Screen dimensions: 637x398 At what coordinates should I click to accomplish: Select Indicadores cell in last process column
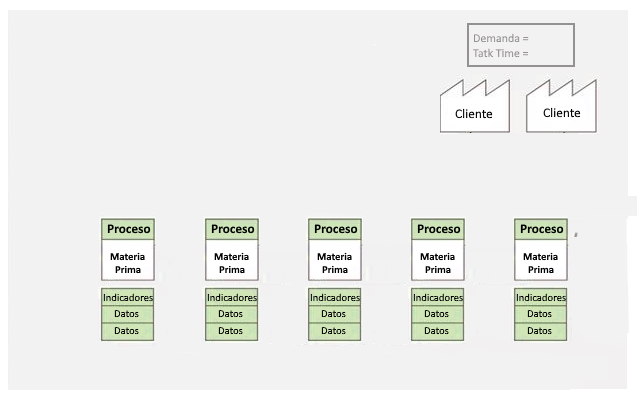540,297
